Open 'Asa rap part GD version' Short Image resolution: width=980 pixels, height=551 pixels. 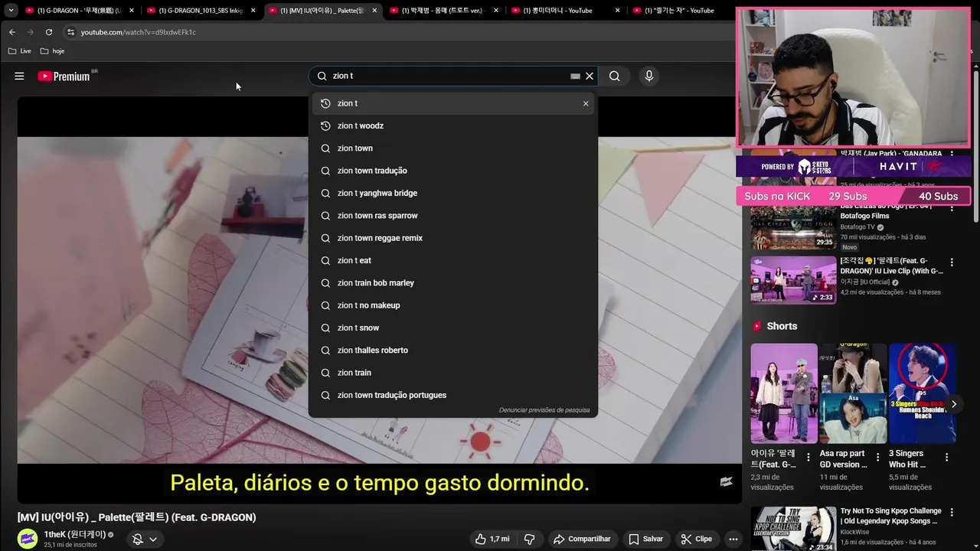[853, 393]
